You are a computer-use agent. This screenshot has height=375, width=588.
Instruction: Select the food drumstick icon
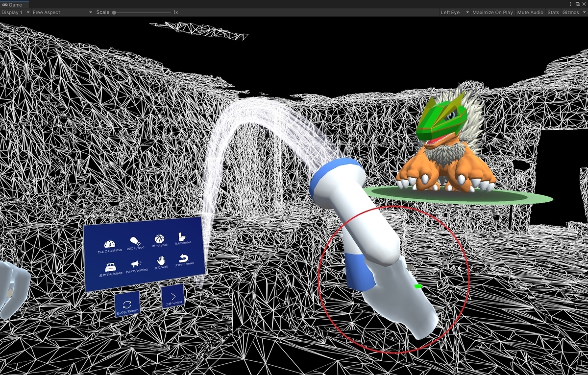[x=135, y=241]
